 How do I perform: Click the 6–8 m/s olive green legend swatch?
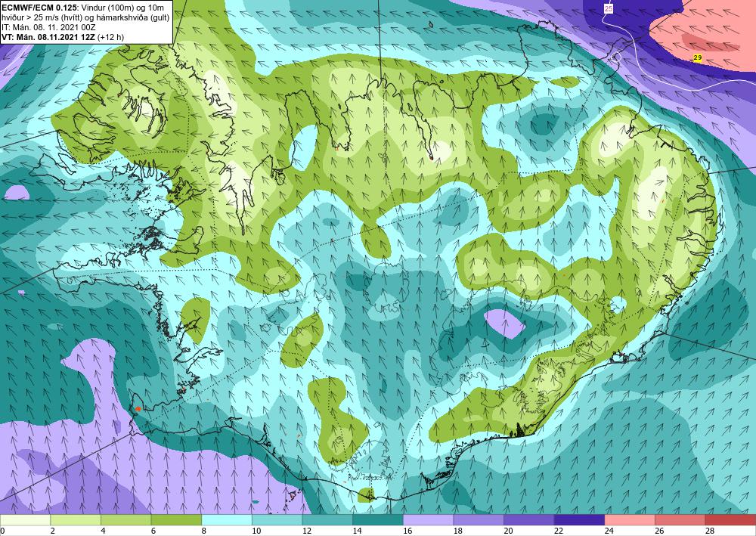176,520
